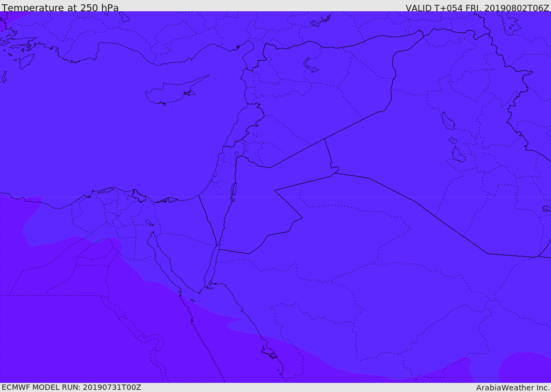Click the ECMWF MODEL RUN text
Screen dimensions: 551x392
72,387
